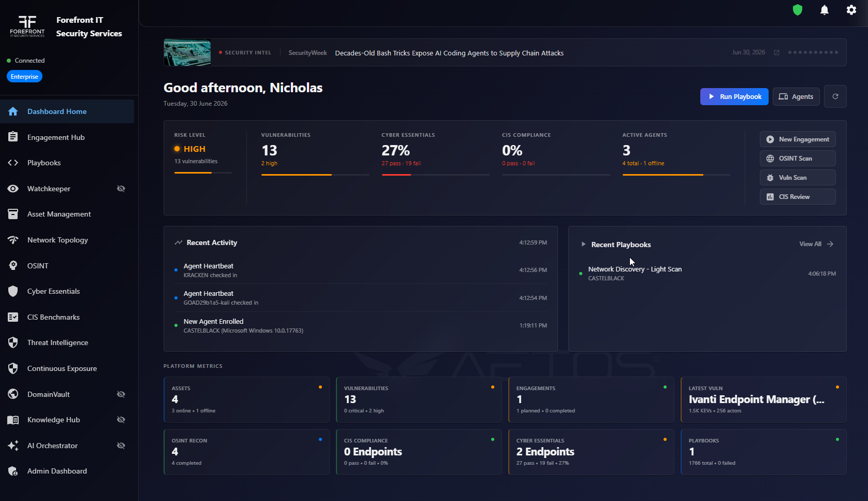The image size is (868, 501).
Task: Click the Cyber Essentials 27% progress bar
Action: (x=435, y=175)
